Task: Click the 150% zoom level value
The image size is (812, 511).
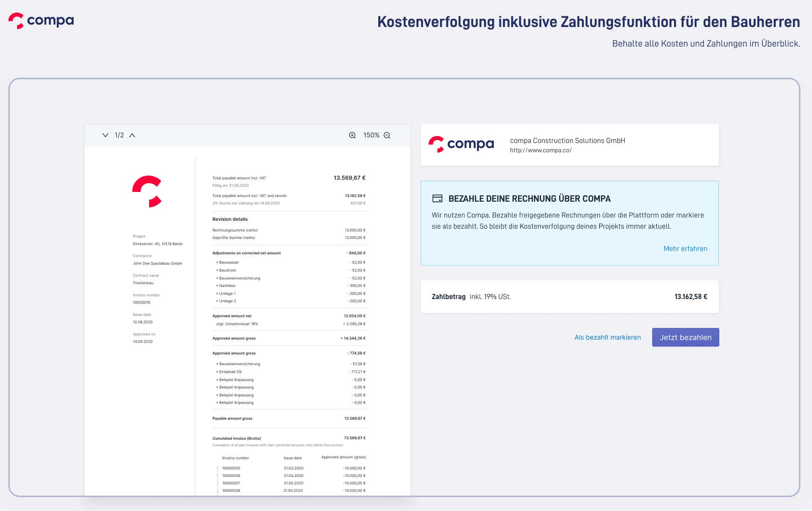Action: [x=371, y=135]
